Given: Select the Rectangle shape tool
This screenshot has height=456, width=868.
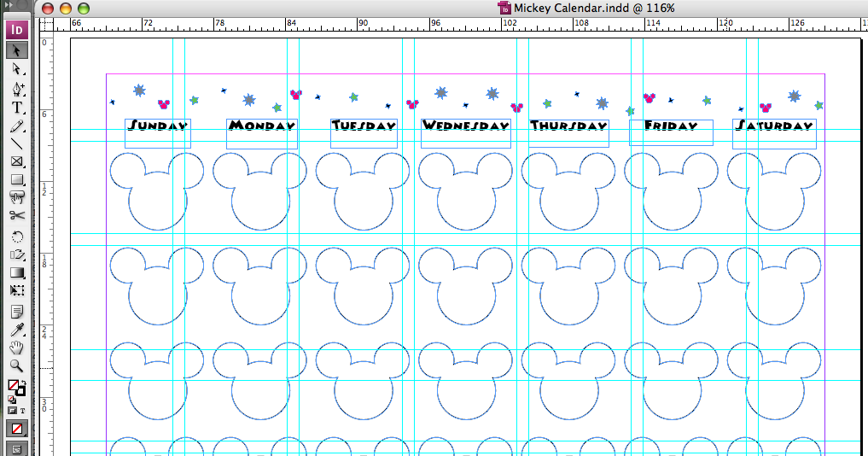Looking at the screenshot, I should 16,179.
